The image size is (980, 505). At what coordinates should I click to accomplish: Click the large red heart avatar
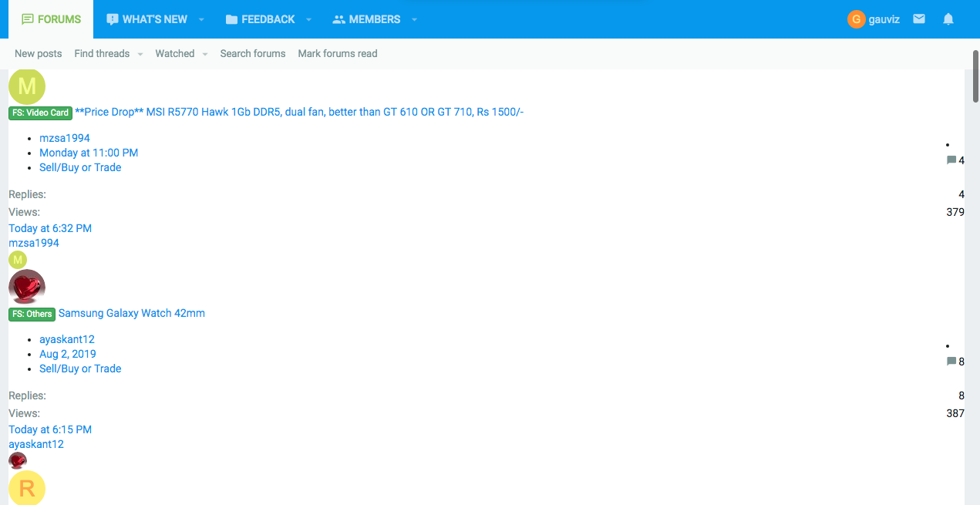pyautogui.click(x=27, y=288)
